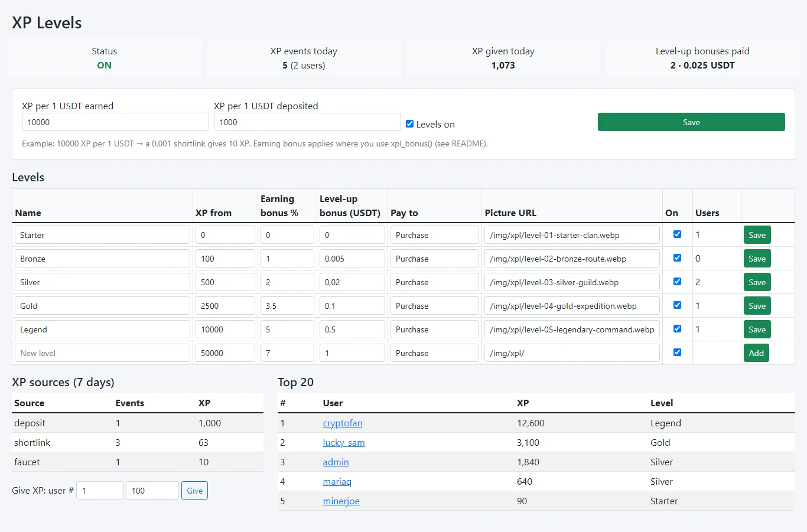Viewport: 807px width, 532px height.
Task: Save the Silver level row
Action: coord(757,282)
